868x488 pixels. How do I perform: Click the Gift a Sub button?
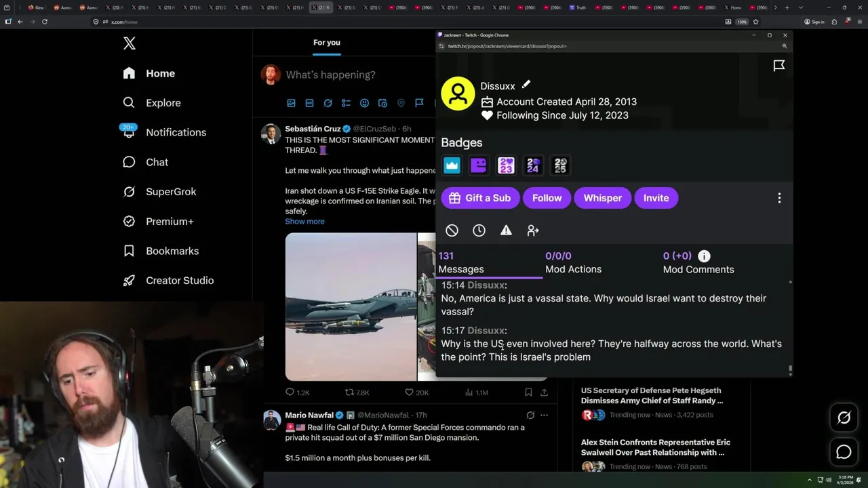tap(480, 198)
